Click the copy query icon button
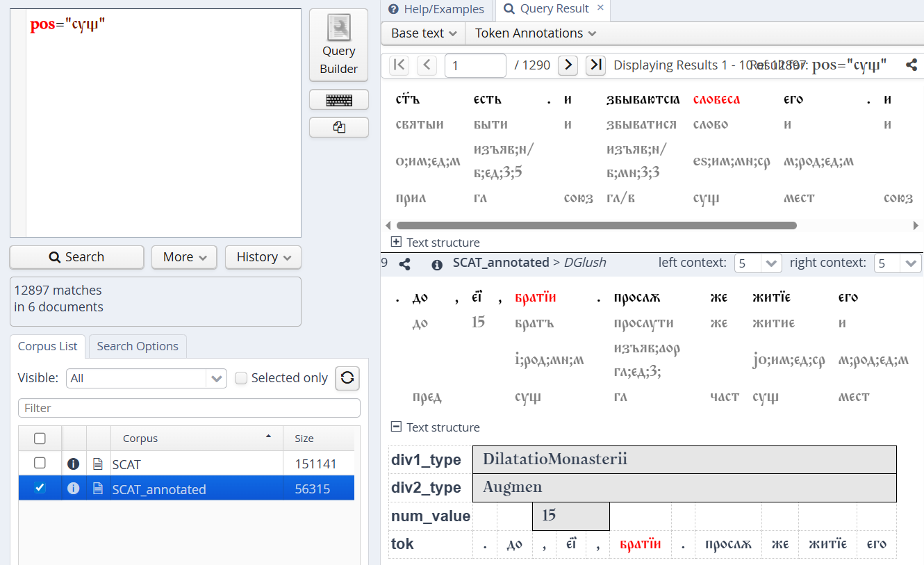 pyautogui.click(x=338, y=127)
